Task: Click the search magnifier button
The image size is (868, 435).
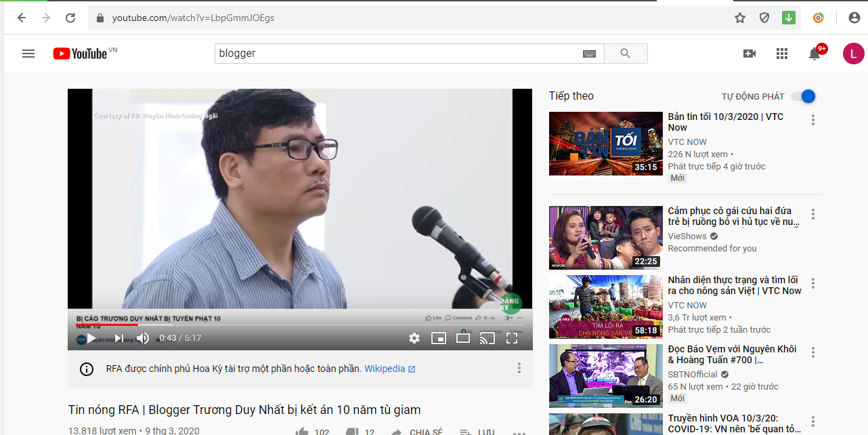Action: (625, 54)
